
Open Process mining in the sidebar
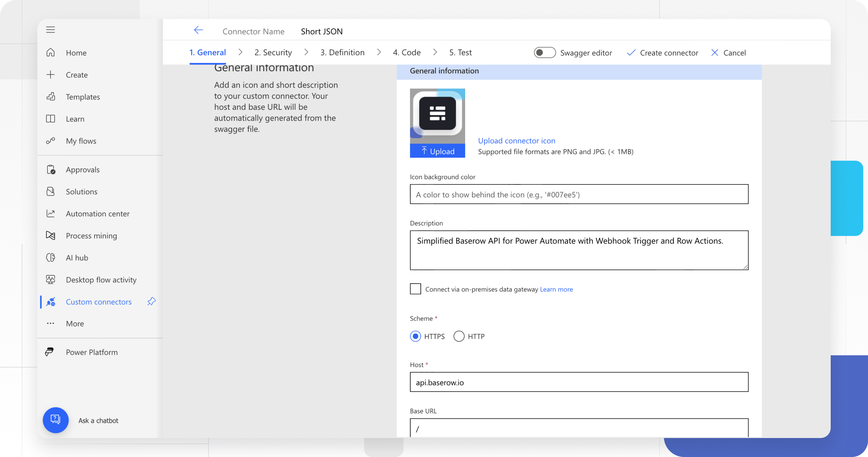(x=91, y=236)
